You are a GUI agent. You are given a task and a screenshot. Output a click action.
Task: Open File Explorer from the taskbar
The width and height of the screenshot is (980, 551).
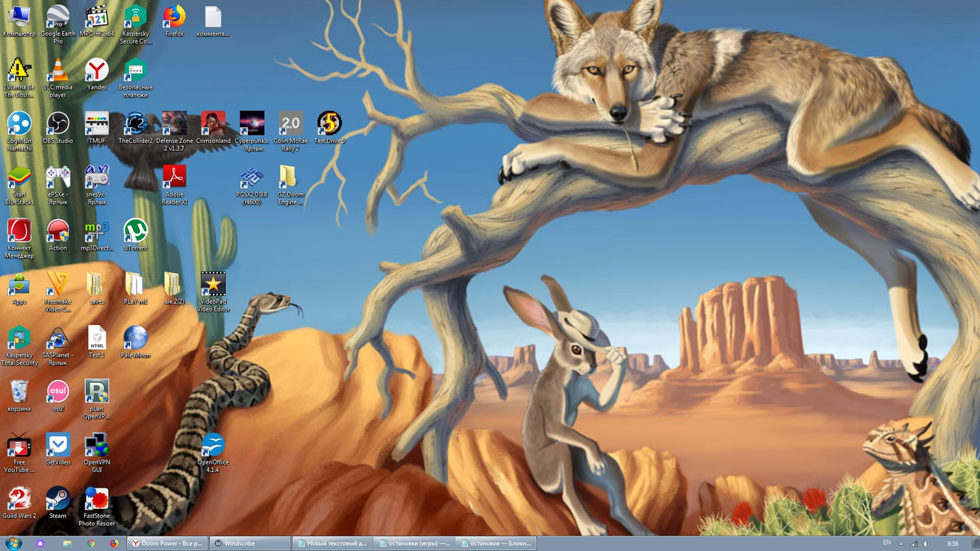pyautogui.click(x=67, y=543)
